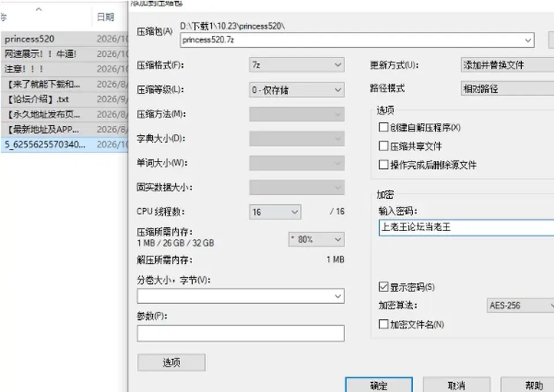Select princess520 in the file list

pyautogui.click(x=64, y=39)
